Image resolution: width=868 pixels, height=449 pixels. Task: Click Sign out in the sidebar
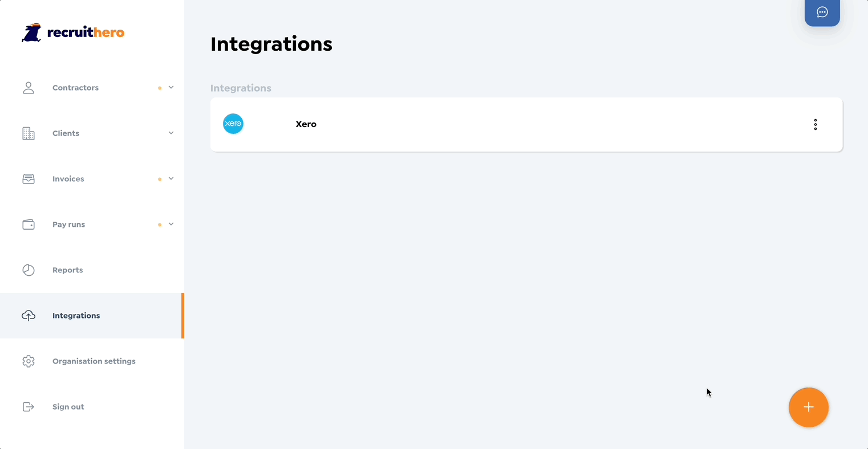(x=92, y=407)
